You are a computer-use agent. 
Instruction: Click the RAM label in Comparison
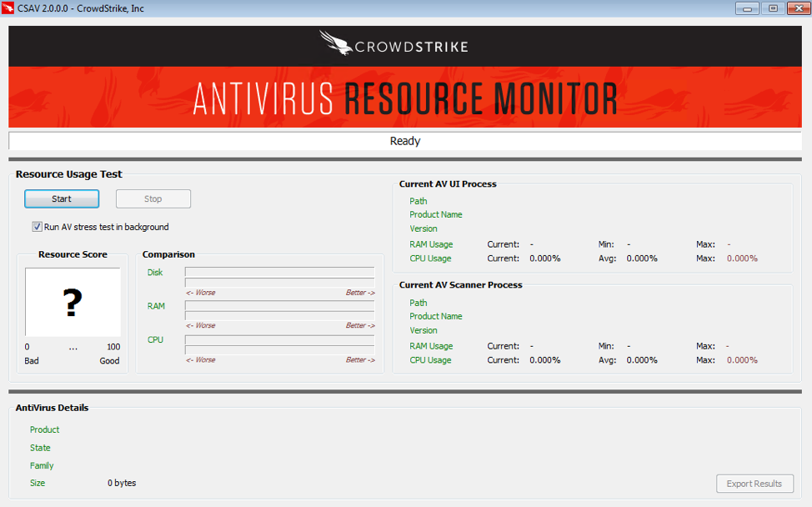[156, 306]
